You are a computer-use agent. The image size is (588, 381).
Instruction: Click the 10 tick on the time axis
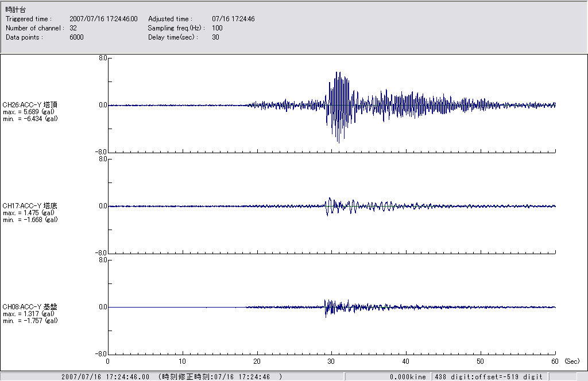(x=182, y=361)
